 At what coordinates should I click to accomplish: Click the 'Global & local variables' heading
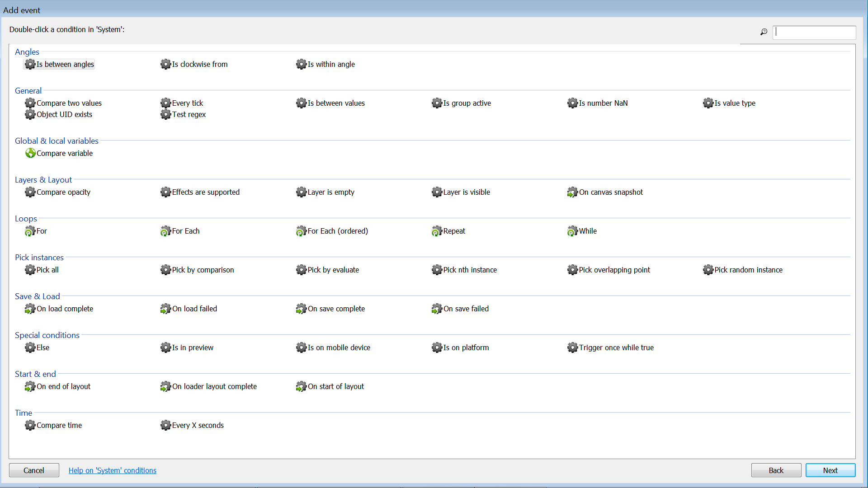(57, 141)
